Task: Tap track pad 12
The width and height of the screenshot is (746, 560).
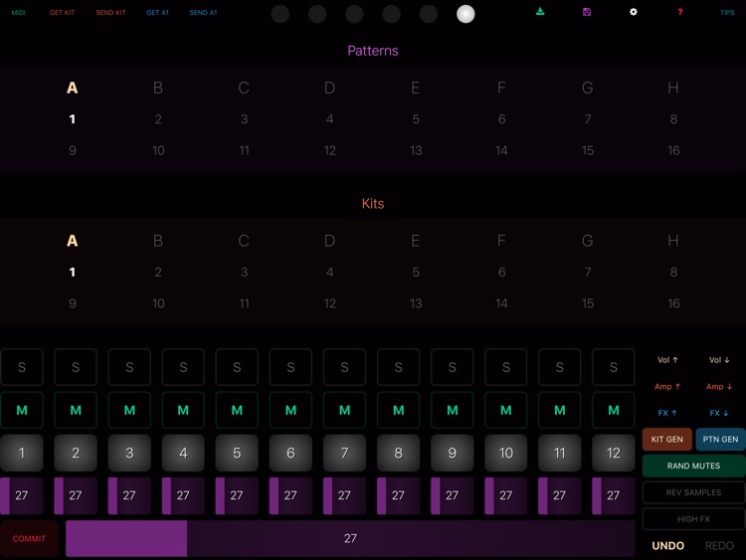Action: 614,453
